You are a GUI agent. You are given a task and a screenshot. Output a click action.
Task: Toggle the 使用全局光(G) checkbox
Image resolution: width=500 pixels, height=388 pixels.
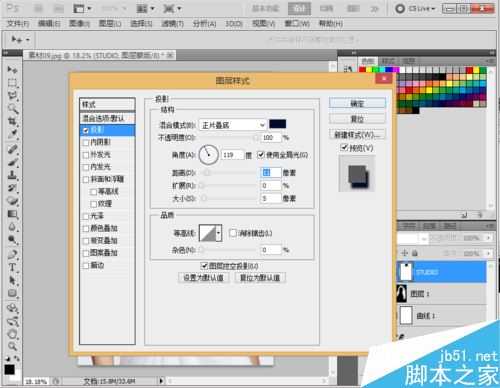pos(261,155)
